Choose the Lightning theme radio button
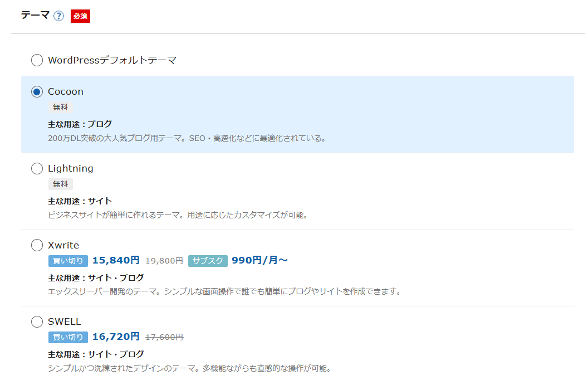 (x=37, y=169)
